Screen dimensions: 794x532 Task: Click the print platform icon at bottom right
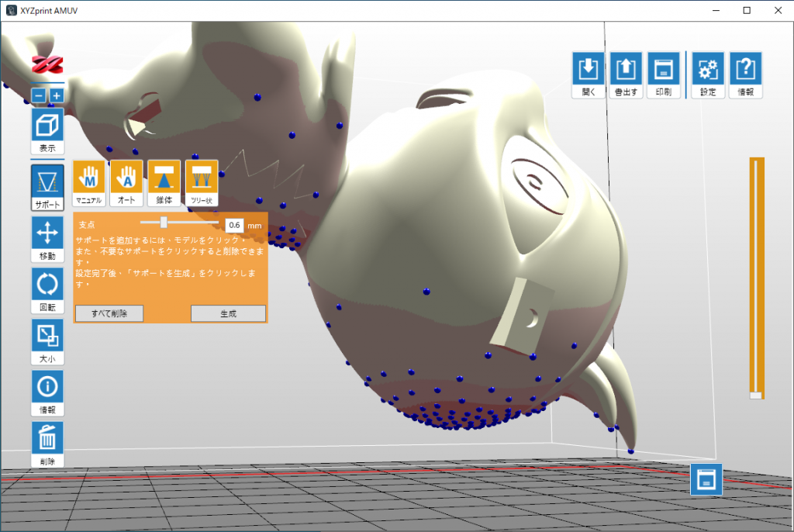[x=706, y=478]
